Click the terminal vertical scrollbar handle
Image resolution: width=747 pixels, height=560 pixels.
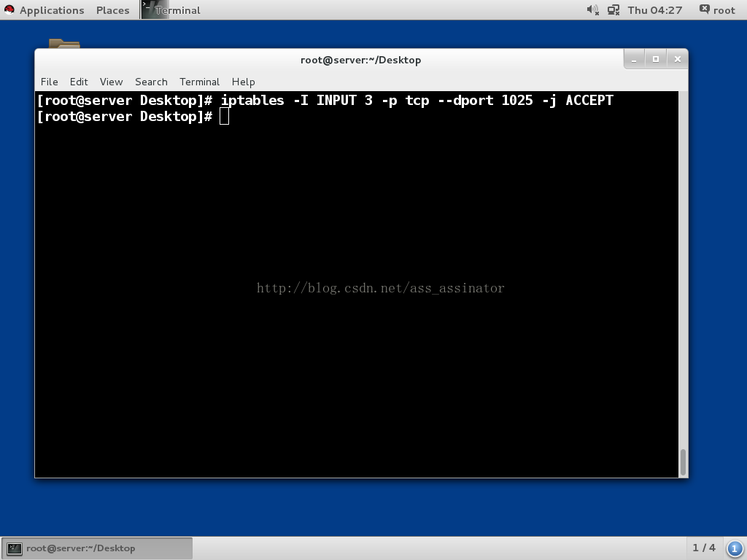point(683,462)
